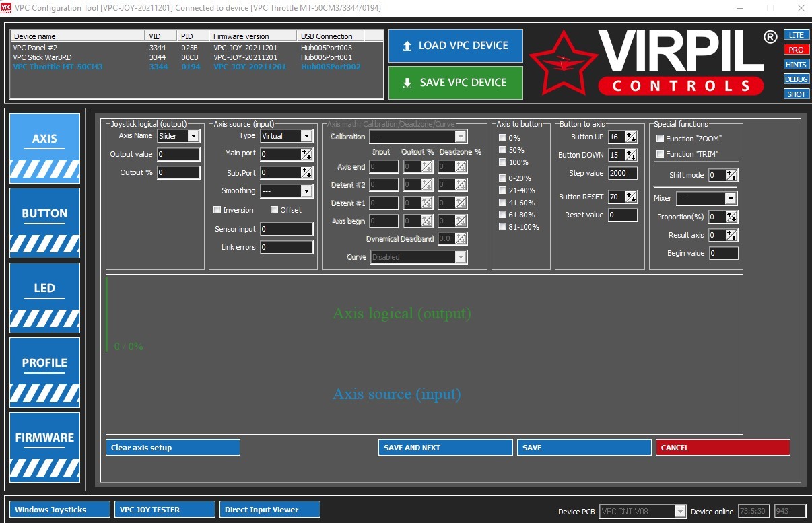
Task: Toggle DEBUG mode
Action: point(796,79)
